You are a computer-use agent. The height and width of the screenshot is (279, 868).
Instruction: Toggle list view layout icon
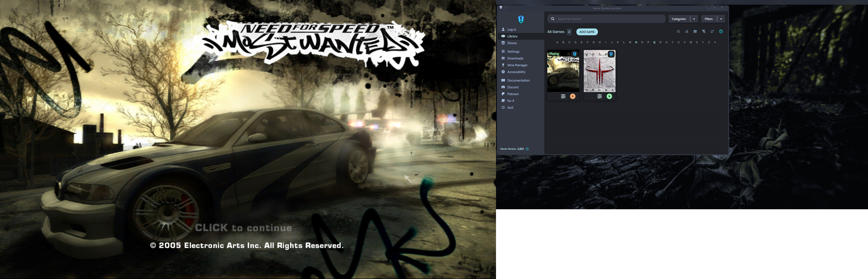(678, 32)
